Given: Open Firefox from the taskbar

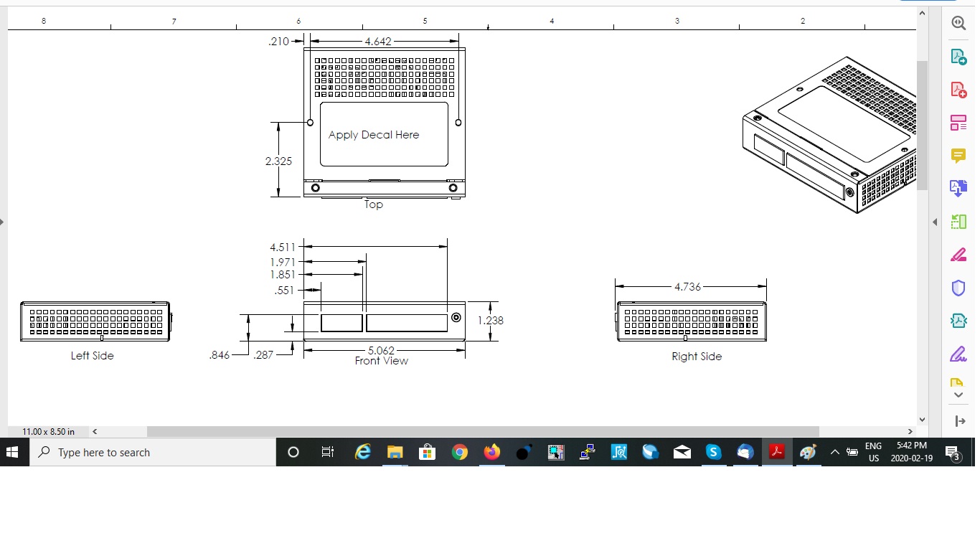Looking at the screenshot, I should pos(491,452).
